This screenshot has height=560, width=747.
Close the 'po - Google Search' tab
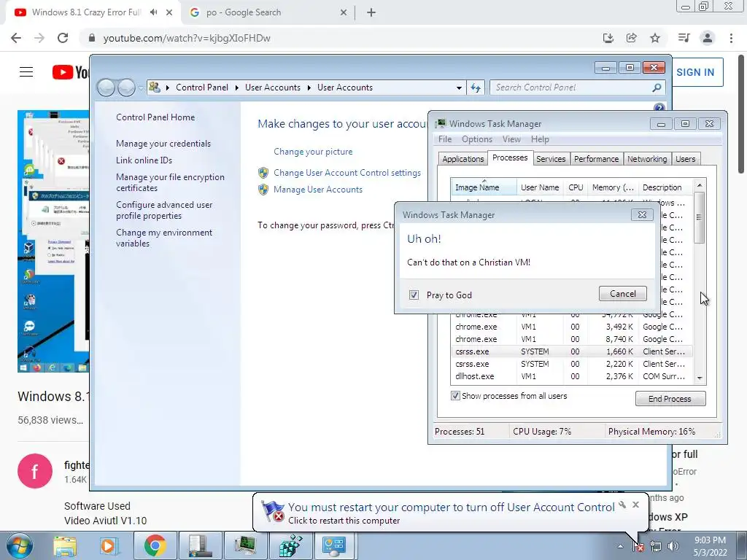344,12
